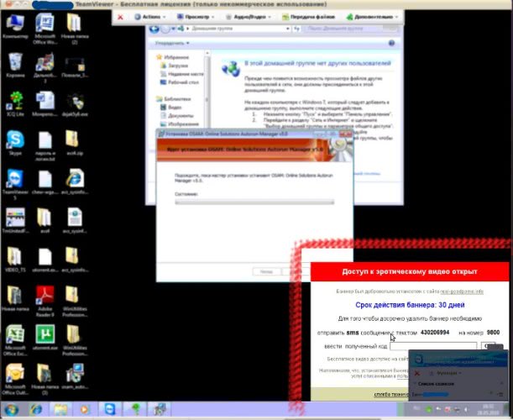Click the Explorer back navigation arrow
The height and width of the screenshot is (420, 513).
[x=154, y=29]
